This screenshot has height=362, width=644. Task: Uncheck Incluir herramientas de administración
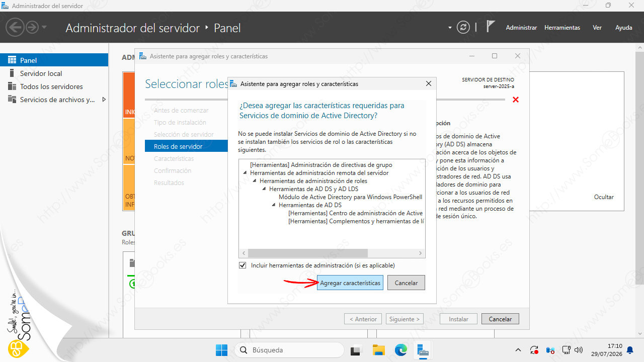243,265
